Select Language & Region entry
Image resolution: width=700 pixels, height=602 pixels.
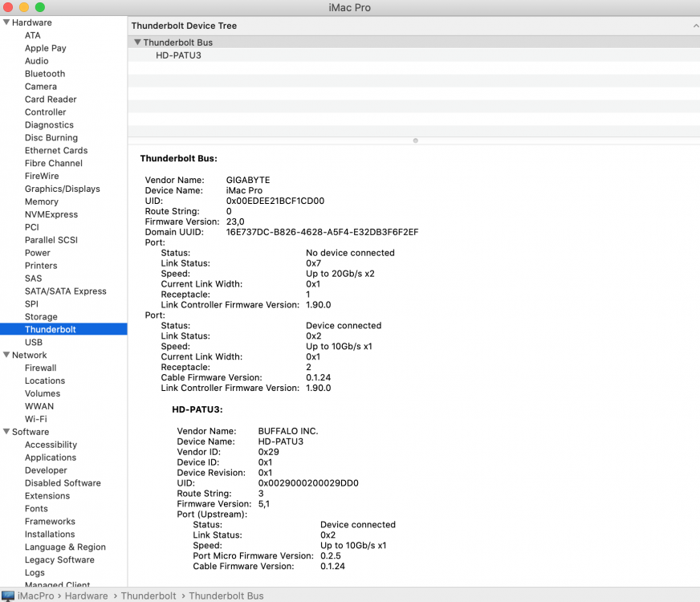[x=65, y=547]
